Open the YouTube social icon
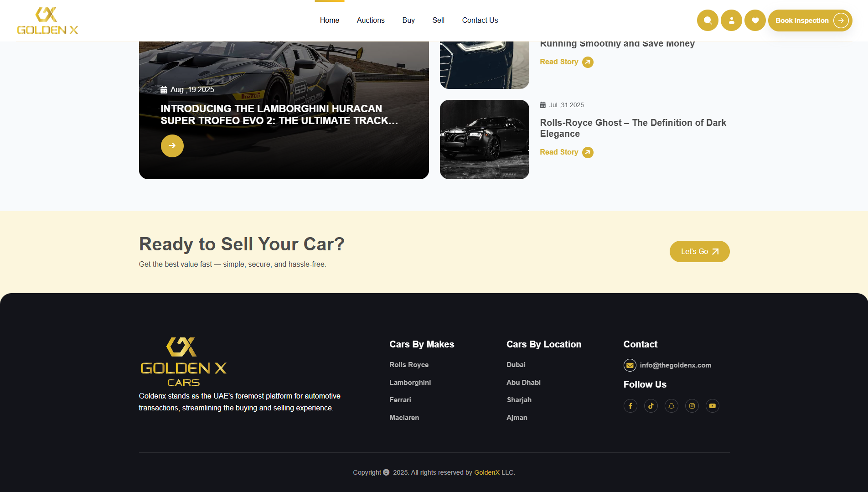The width and height of the screenshot is (868, 492). pyautogui.click(x=713, y=406)
